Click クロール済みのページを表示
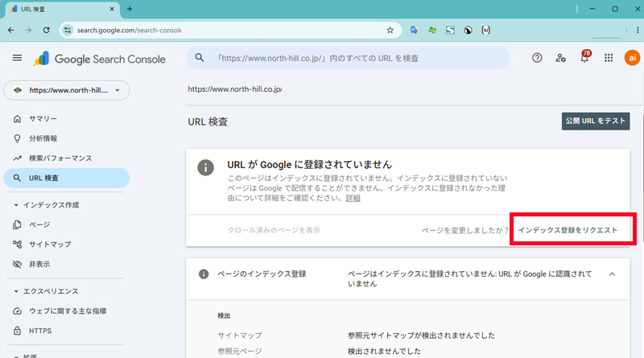 click(x=274, y=230)
